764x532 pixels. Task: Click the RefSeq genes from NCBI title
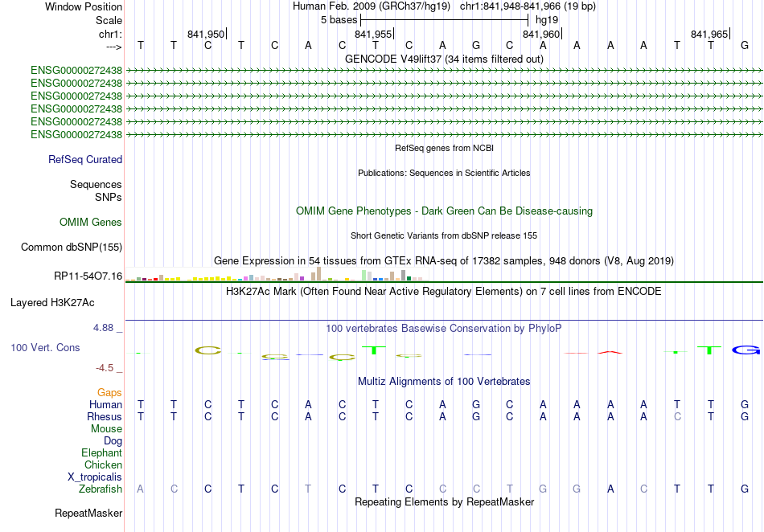(x=445, y=148)
